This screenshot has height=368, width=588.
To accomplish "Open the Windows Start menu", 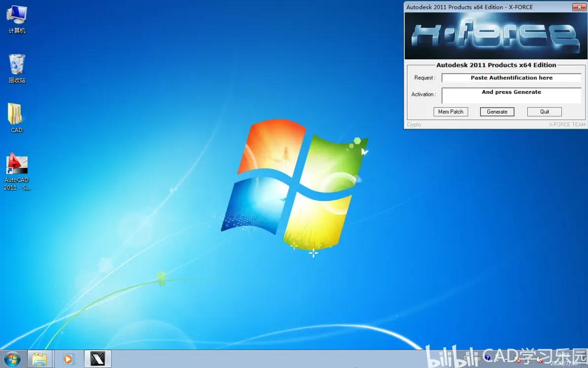I will 12,359.
